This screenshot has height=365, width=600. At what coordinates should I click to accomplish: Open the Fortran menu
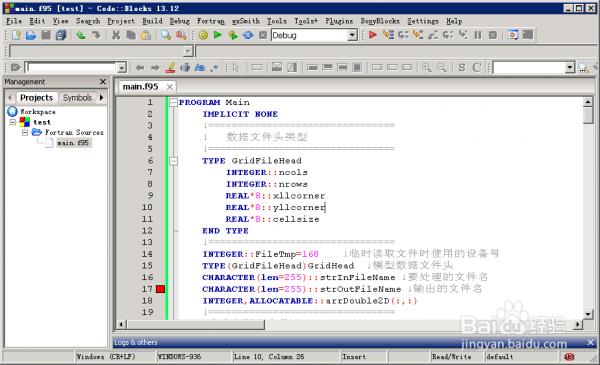210,21
